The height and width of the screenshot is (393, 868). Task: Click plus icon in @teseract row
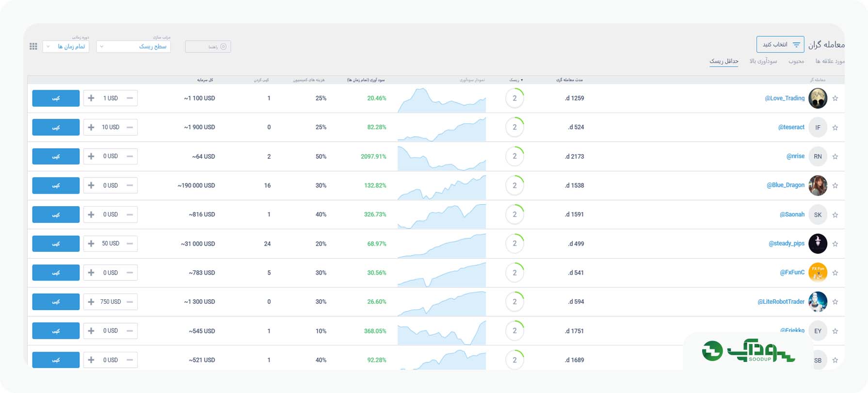(x=91, y=127)
